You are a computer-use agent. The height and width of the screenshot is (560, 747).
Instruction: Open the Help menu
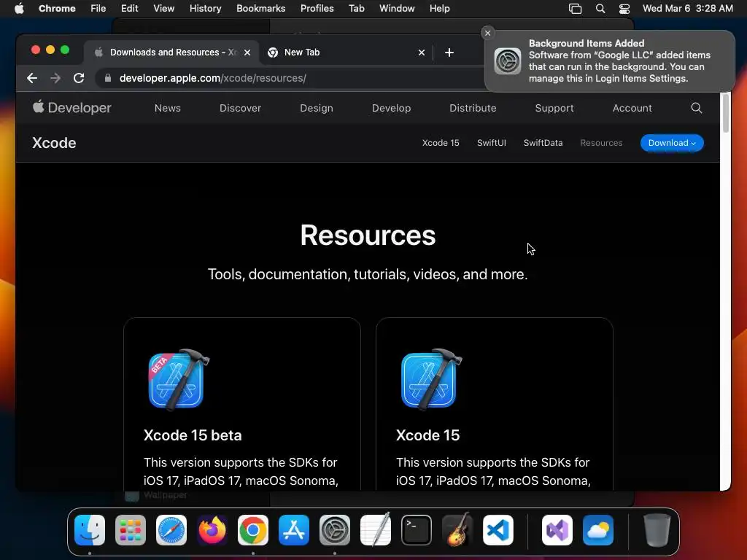tap(439, 9)
